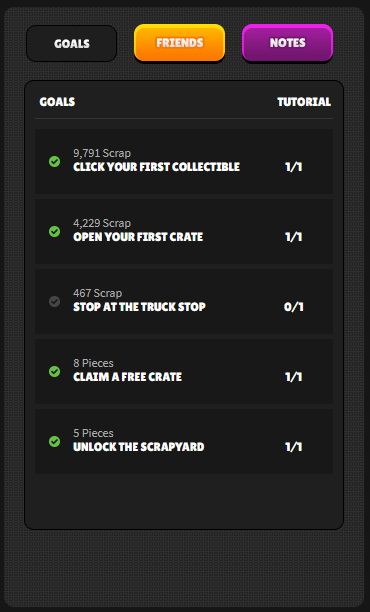This screenshot has height=612, width=370.
Task: Click the Tutorial column header
Action: click(304, 102)
